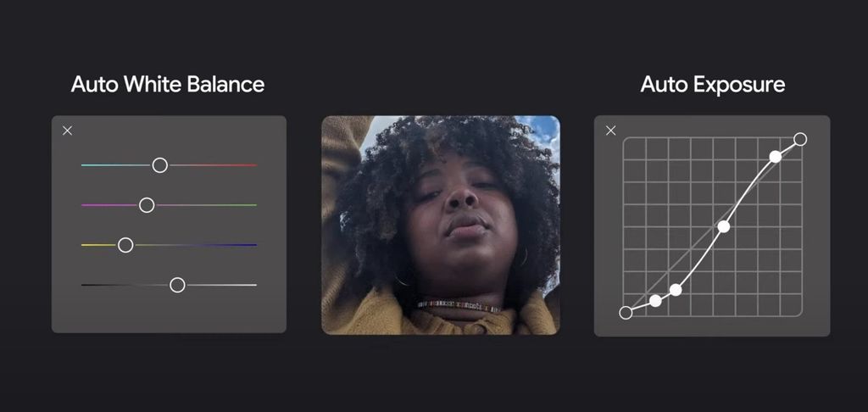This screenshot has height=412, width=868.
Task: Select the second filled shadow point on the curve
Action: [x=676, y=290]
